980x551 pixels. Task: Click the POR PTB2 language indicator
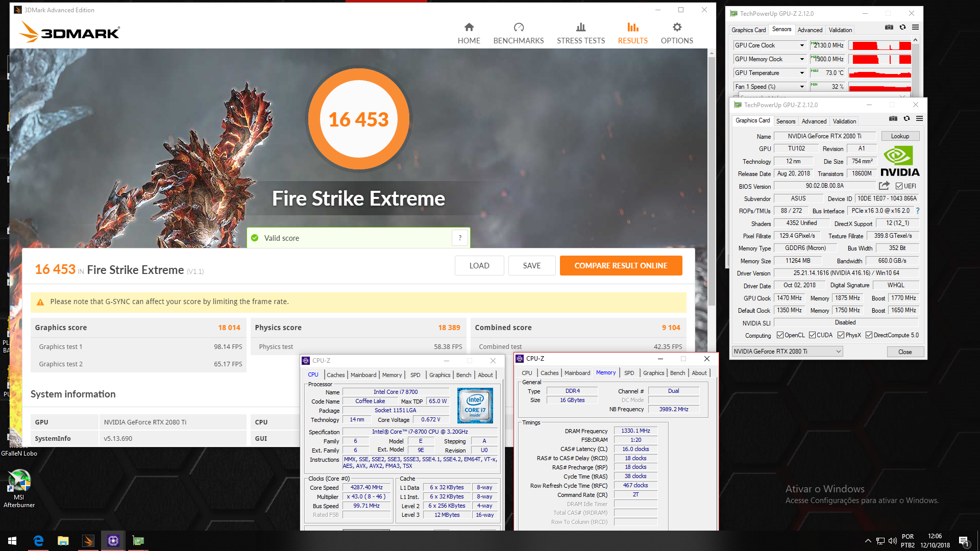pos(908,541)
